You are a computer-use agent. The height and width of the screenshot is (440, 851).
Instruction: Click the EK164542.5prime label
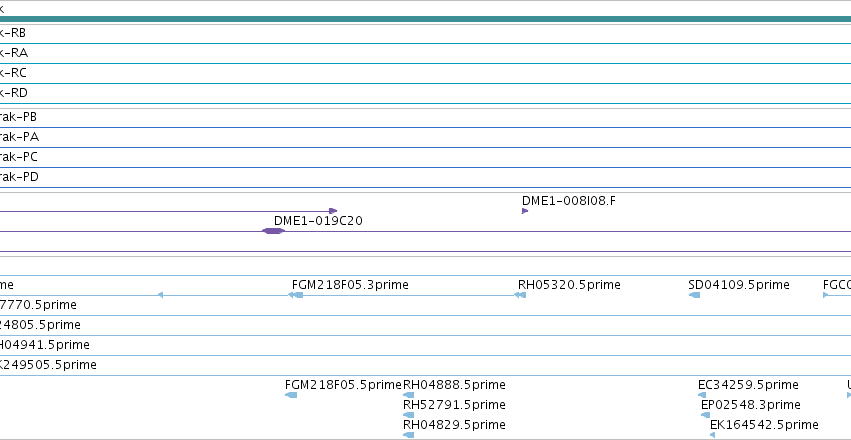pyautogui.click(x=764, y=425)
